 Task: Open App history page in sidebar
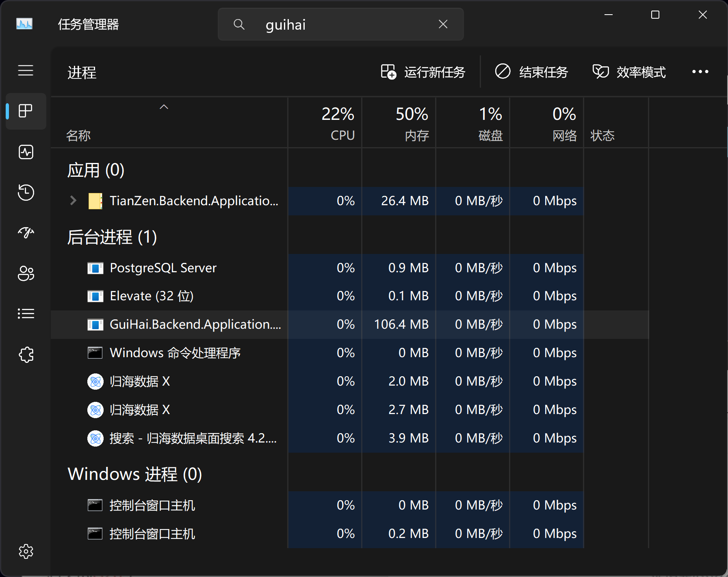(x=26, y=192)
